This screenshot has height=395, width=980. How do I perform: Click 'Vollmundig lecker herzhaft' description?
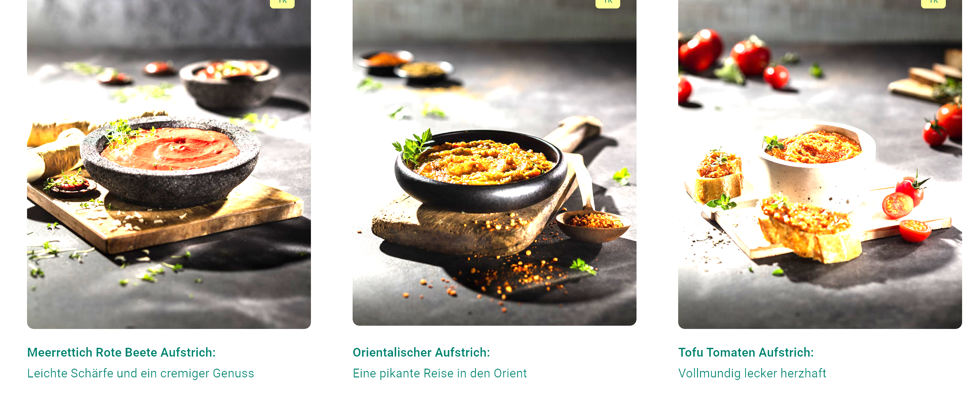[752, 373]
